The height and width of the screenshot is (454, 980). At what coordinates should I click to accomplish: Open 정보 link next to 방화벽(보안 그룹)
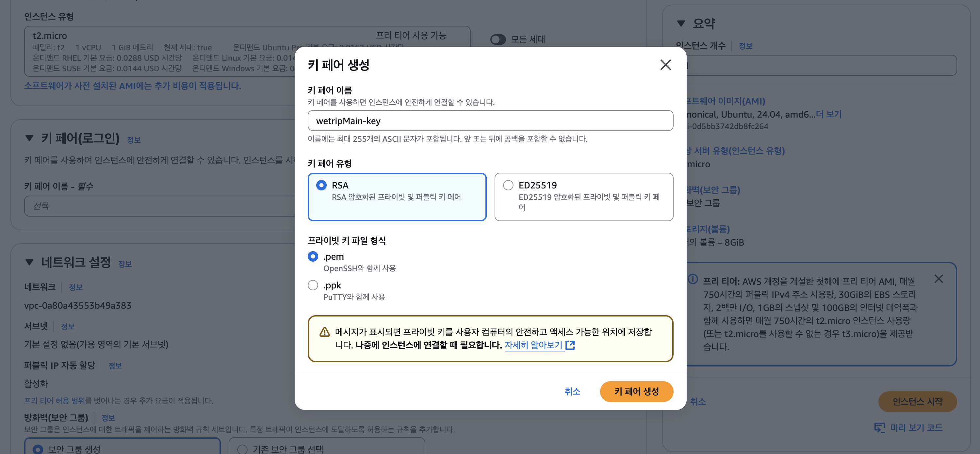click(x=108, y=418)
